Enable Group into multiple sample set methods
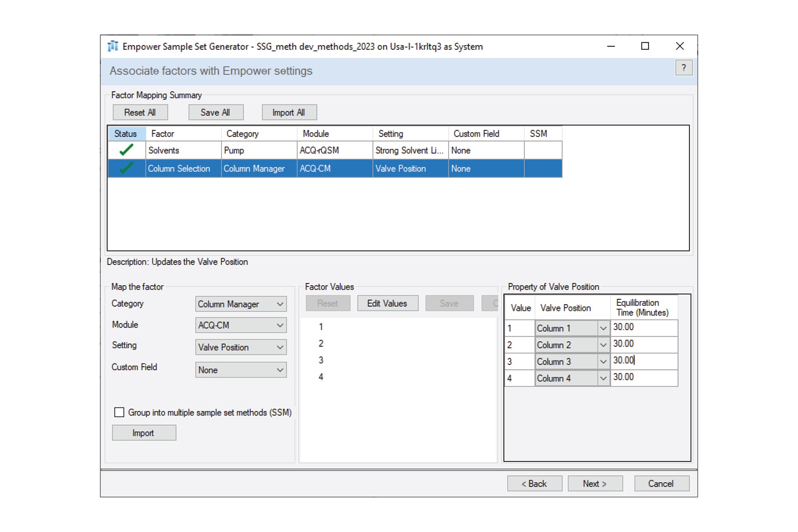Viewport: 798px width, 532px height. (119, 413)
